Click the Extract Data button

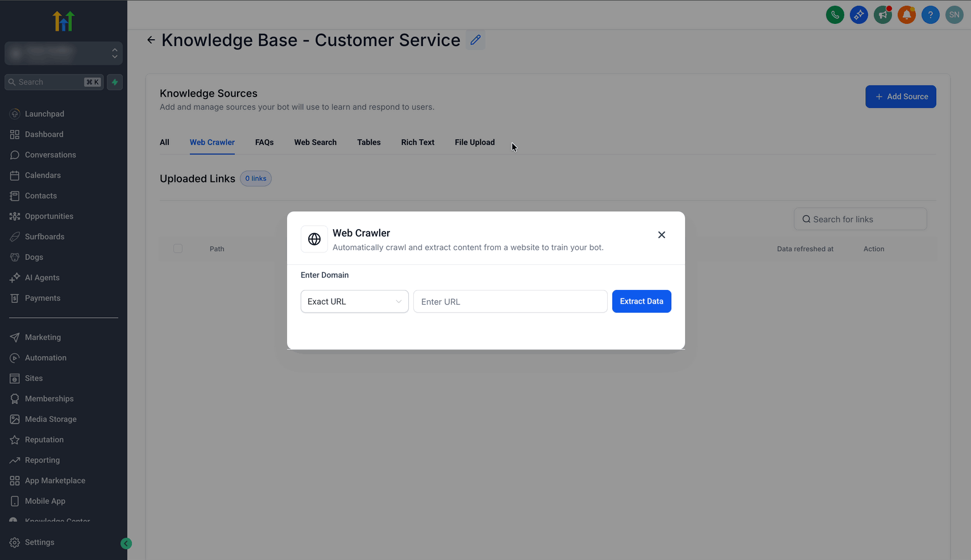pyautogui.click(x=641, y=301)
